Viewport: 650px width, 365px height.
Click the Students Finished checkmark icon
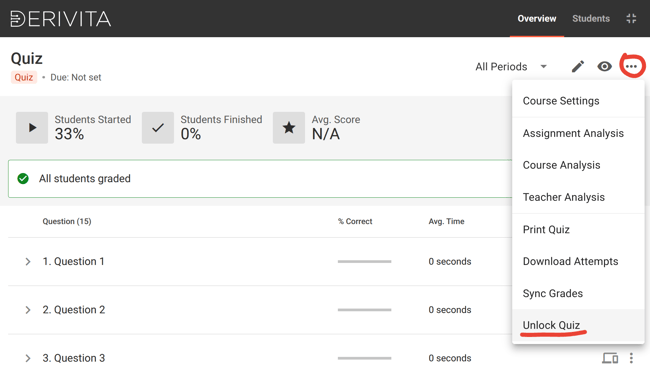(158, 128)
